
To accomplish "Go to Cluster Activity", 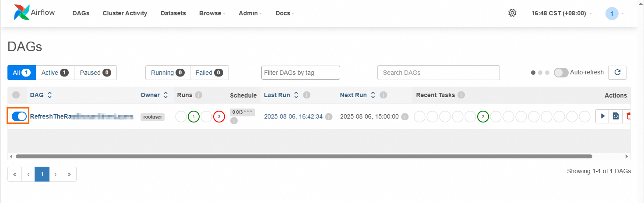I will 125,13.
